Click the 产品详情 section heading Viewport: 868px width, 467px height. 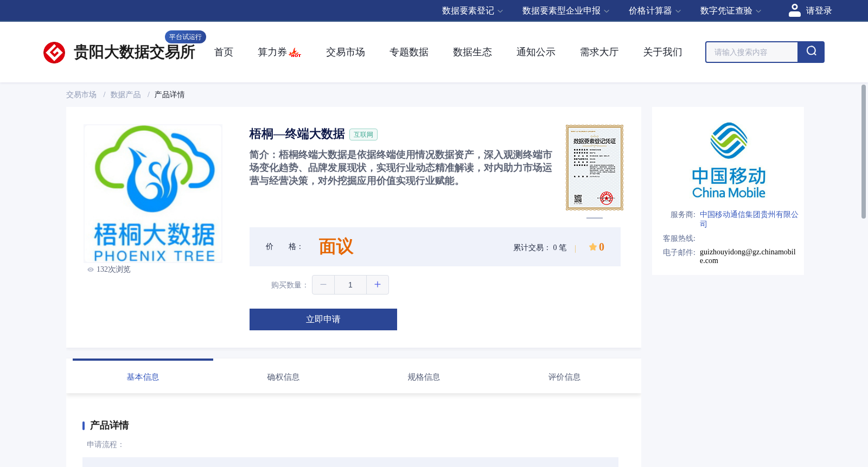pyautogui.click(x=110, y=425)
